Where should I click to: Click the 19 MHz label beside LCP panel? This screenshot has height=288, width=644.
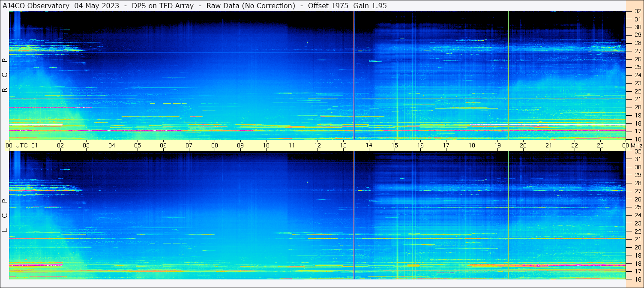pyautogui.click(x=638, y=255)
